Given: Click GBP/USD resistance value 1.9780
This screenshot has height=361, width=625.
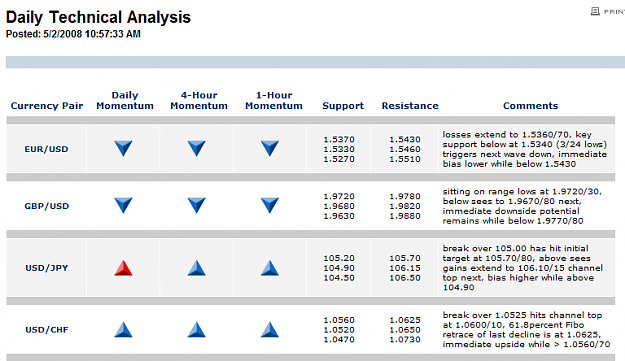Looking at the screenshot, I should coord(405,196).
